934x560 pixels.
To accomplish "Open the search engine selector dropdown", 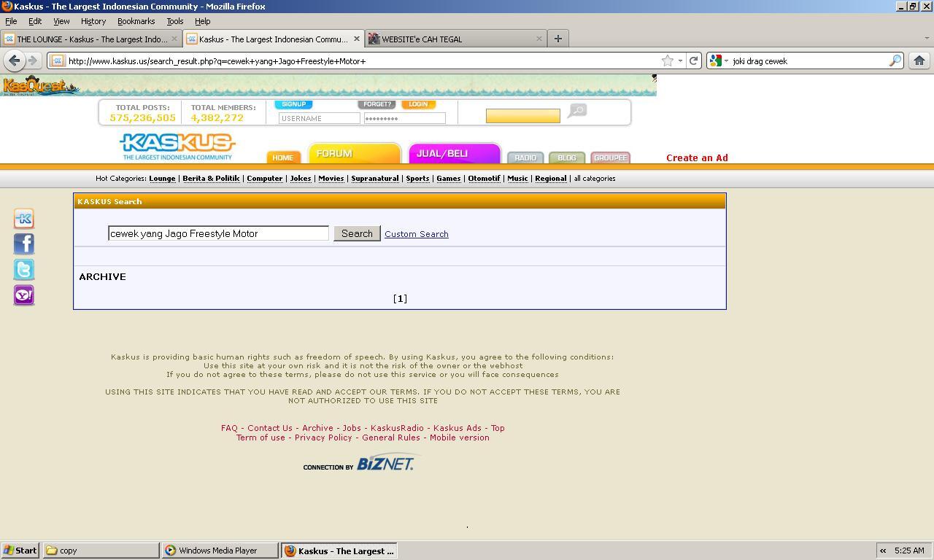I will click(x=719, y=61).
